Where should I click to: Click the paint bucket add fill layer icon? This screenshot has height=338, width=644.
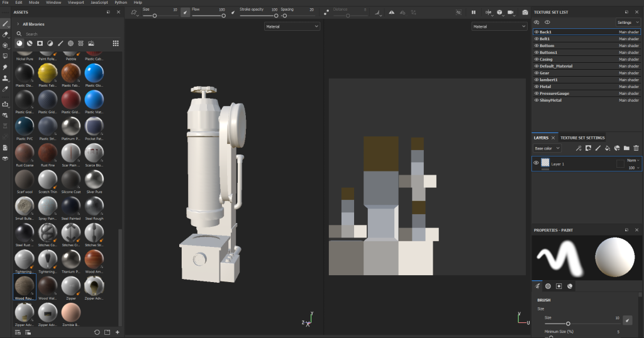608,148
